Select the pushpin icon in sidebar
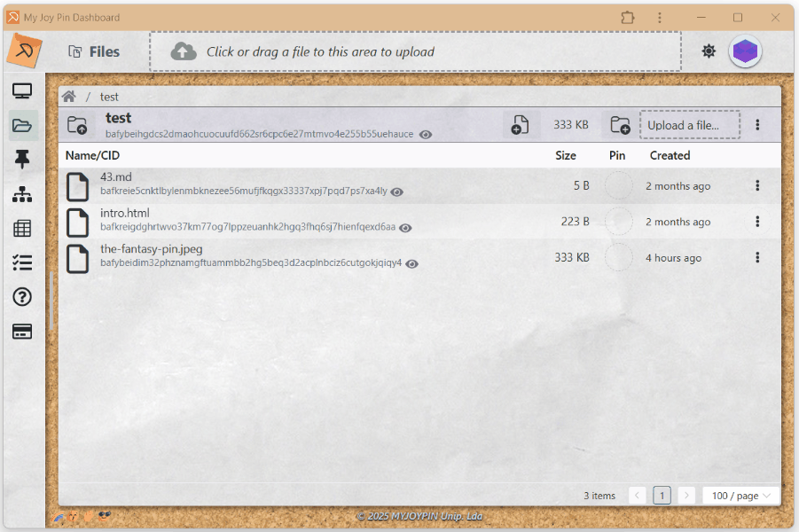 tap(22, 160)
